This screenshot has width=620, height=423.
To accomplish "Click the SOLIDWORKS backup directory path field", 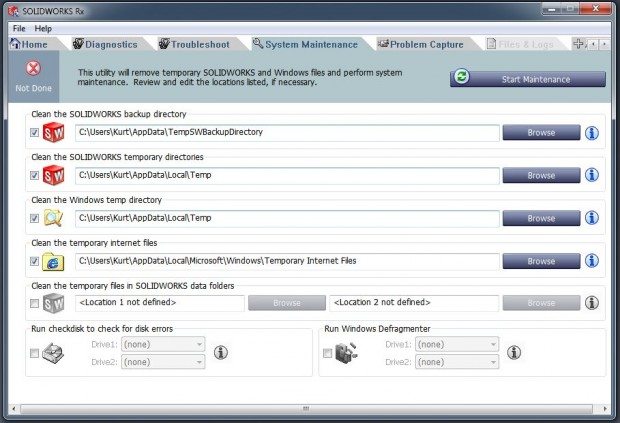I will click(286, 133).
